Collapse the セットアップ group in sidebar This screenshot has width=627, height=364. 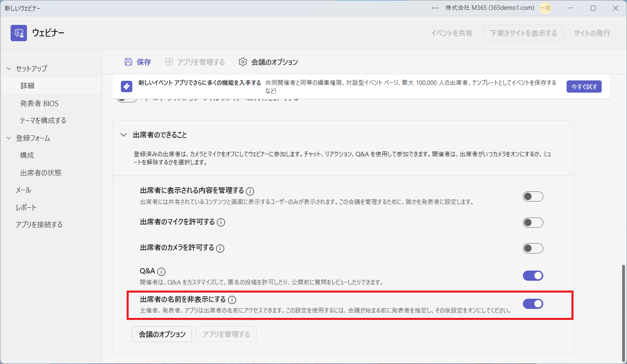coord(9,69)
